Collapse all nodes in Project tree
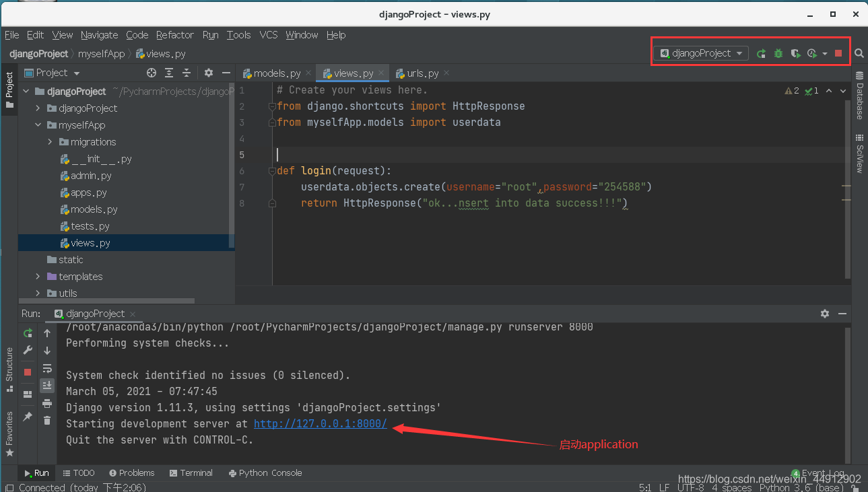This screenshot has height=492, width=868. (x=187, y=73)
